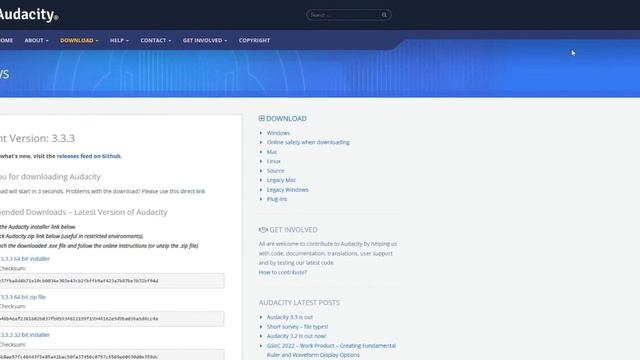
Task: Open the Legacy Mac link
Action: pyautogui.click(x=281, y=180)
